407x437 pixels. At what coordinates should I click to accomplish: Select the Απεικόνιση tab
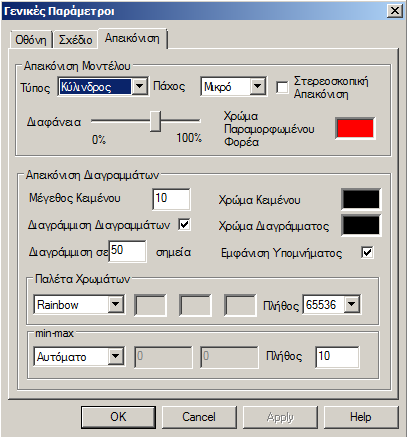(x=132, y=38)
